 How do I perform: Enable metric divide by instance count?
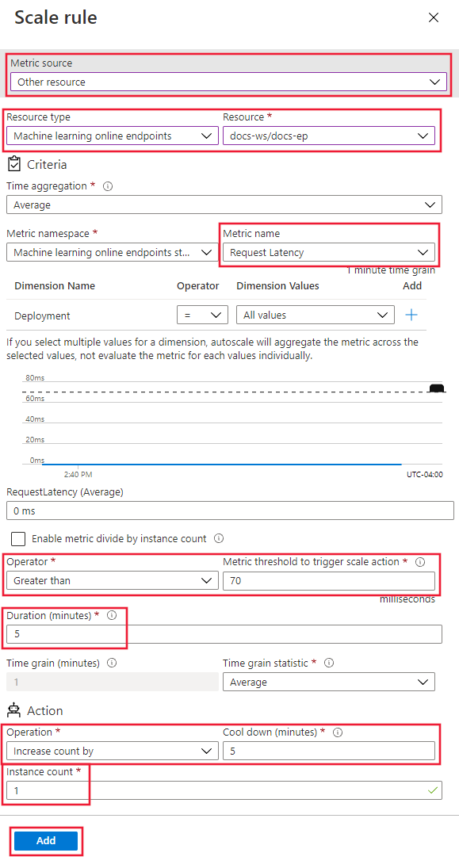click(x=18, y=538)
